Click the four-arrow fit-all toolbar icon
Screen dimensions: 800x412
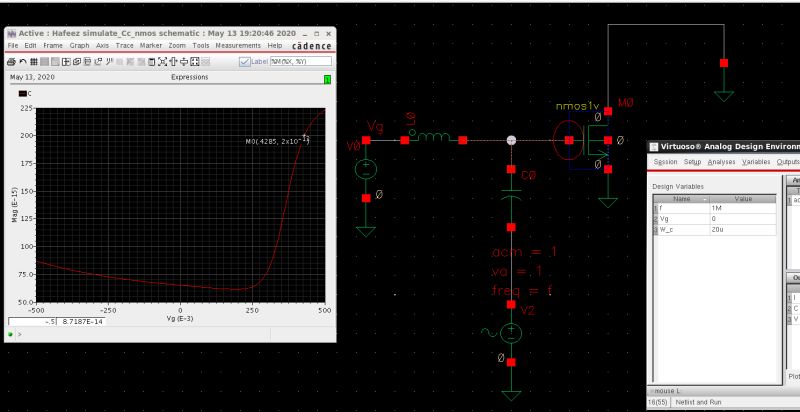tap(194, 62)
